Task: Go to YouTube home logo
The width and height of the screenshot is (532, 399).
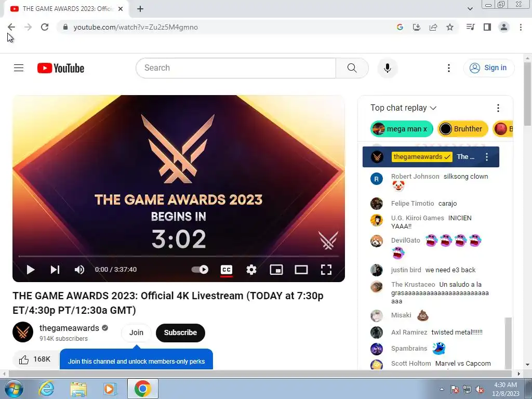Action: tap(61, 68)
